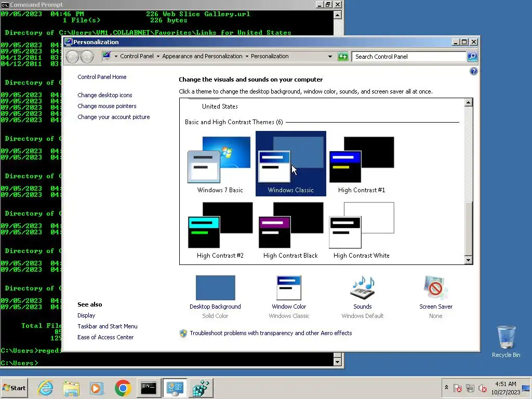This screenshot has width=532, height=399.
Task: Click the Forward navigation arrow
Action: (87, 57)
